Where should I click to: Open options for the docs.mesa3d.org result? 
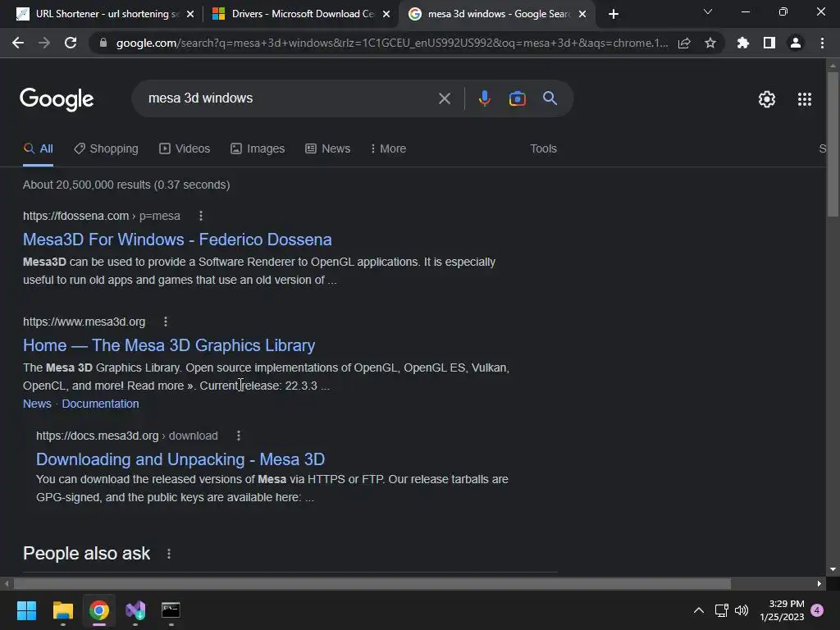point(239,436)
